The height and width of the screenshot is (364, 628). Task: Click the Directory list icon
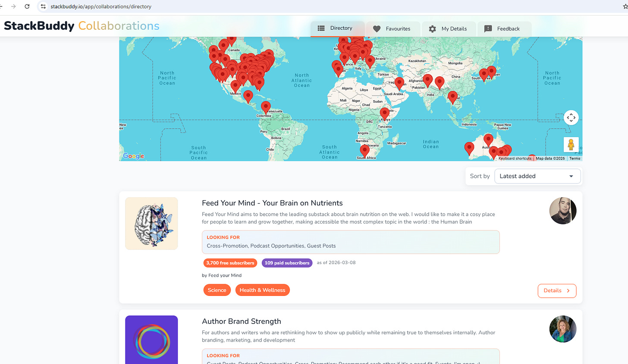(321, 28)
